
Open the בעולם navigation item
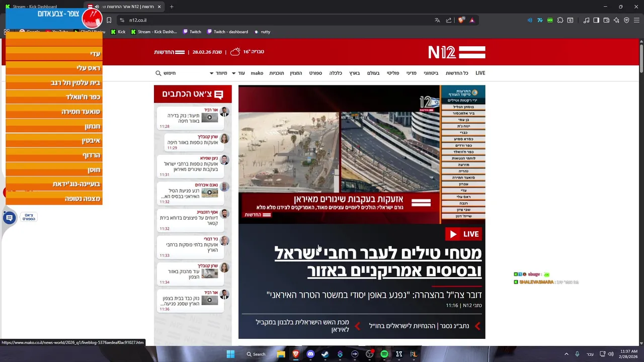(x=373, y=73)
